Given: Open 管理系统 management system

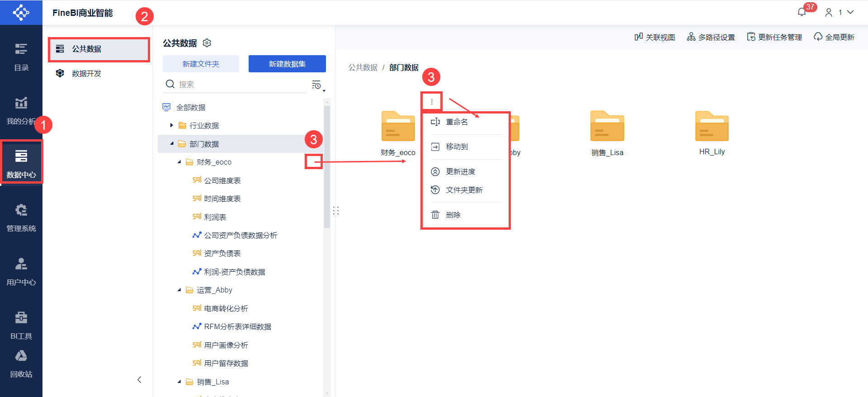Looking at the screenshot, I should [x=21, y=218].
